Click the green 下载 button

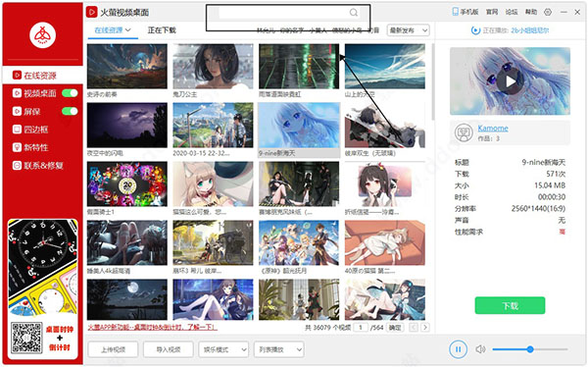(510, 305)
